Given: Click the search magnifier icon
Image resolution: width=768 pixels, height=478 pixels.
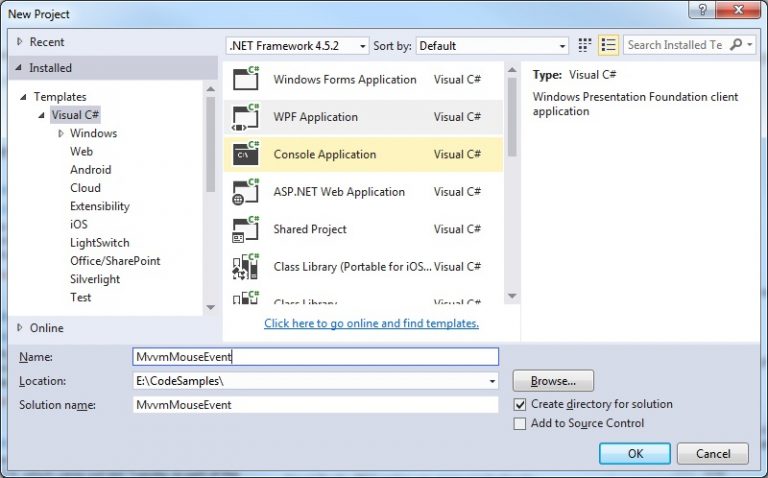Looking at the screenshot, I should point(736,45).
